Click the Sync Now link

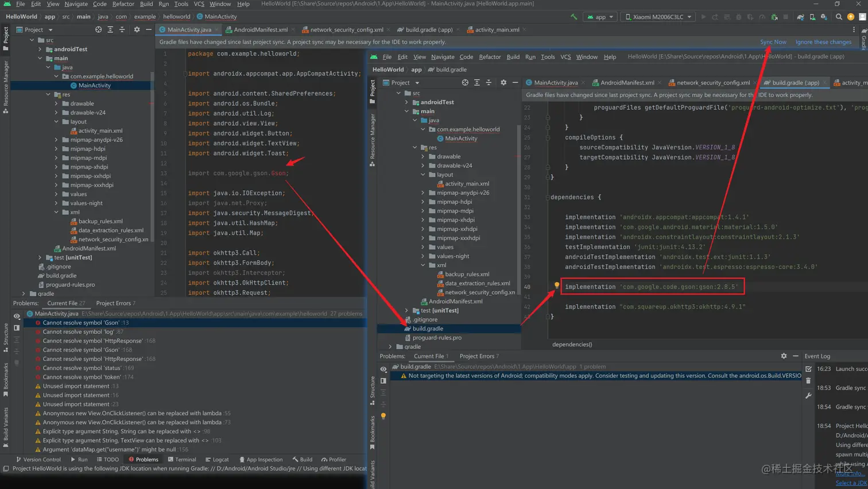[773, 42]
